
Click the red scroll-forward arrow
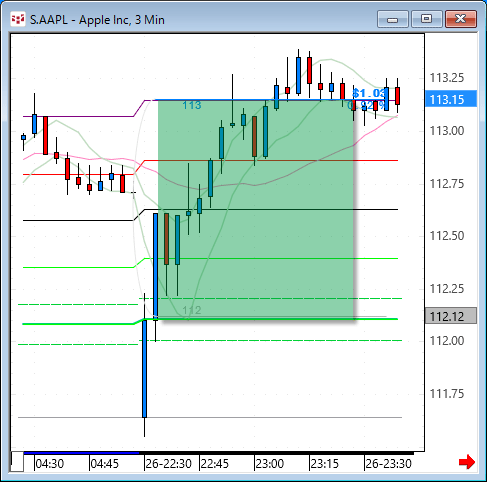467,462
